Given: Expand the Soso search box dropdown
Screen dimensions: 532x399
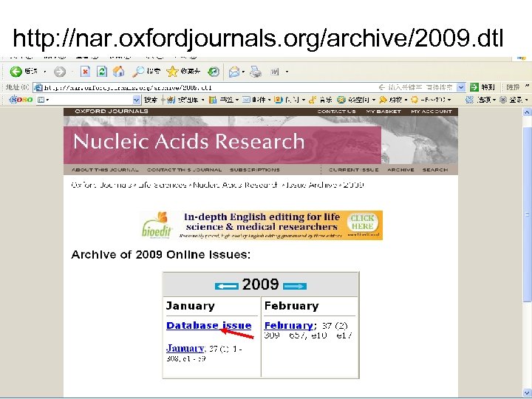Looking at the screenshot, I should point(136,100).
